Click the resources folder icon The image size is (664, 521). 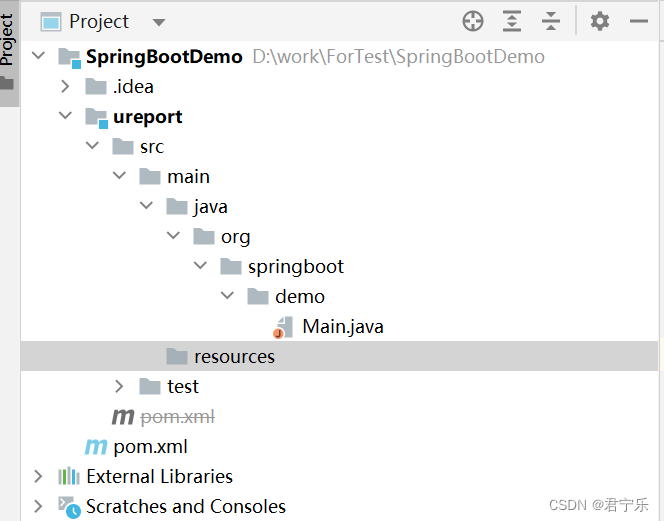click(177, 357)
